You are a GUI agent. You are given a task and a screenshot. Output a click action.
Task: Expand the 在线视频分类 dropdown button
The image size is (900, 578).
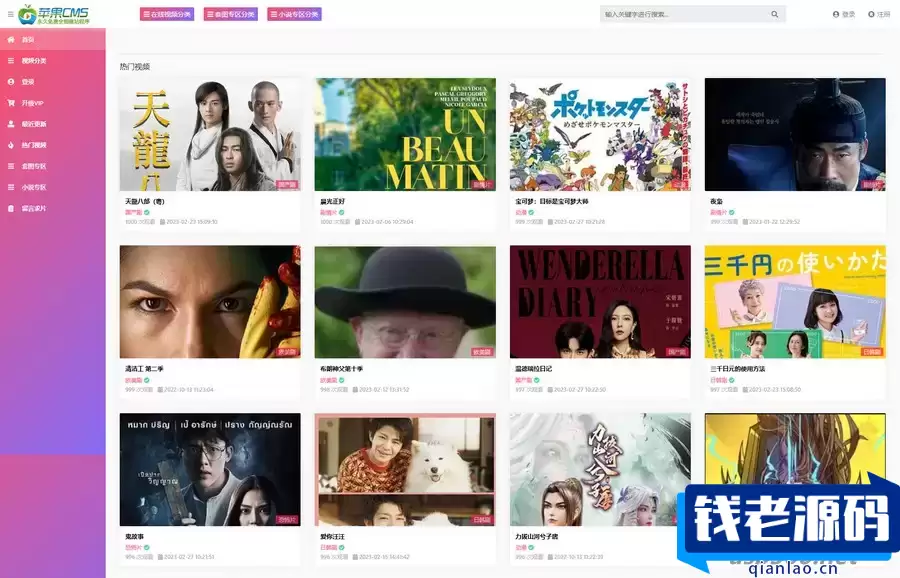(x=167, y=14)
